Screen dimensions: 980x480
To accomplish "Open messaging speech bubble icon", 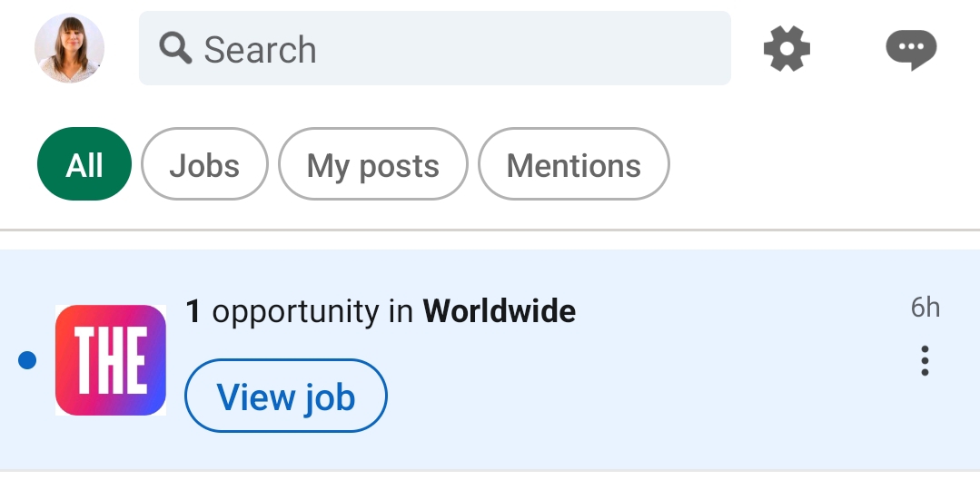I will [910, 48].
